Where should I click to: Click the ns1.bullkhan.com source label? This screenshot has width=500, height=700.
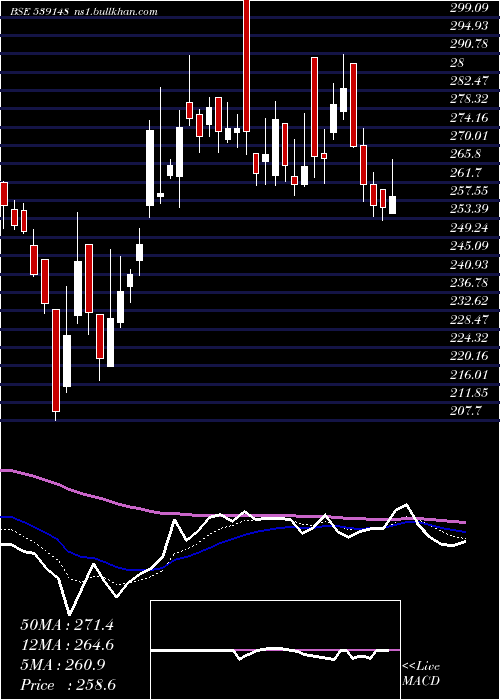(117, 12)
